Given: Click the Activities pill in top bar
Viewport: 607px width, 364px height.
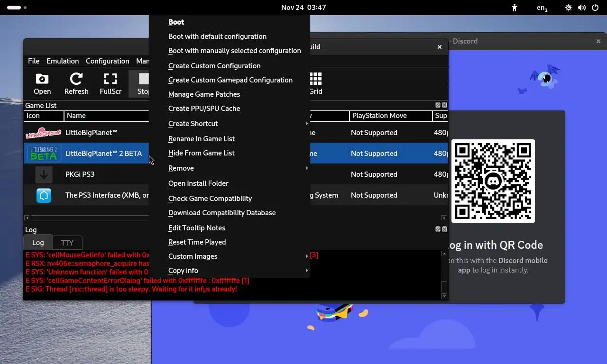Looking at the screenshot, I should 17,8.
